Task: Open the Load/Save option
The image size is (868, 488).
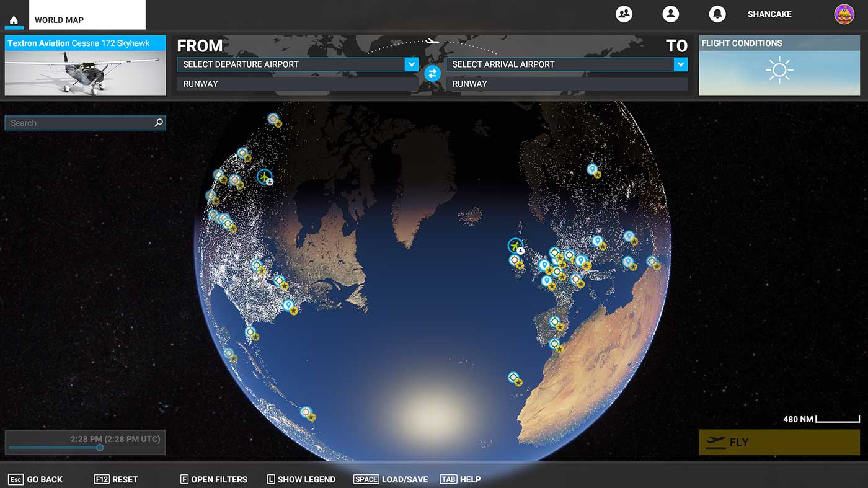Action: [x=391, y=479]
